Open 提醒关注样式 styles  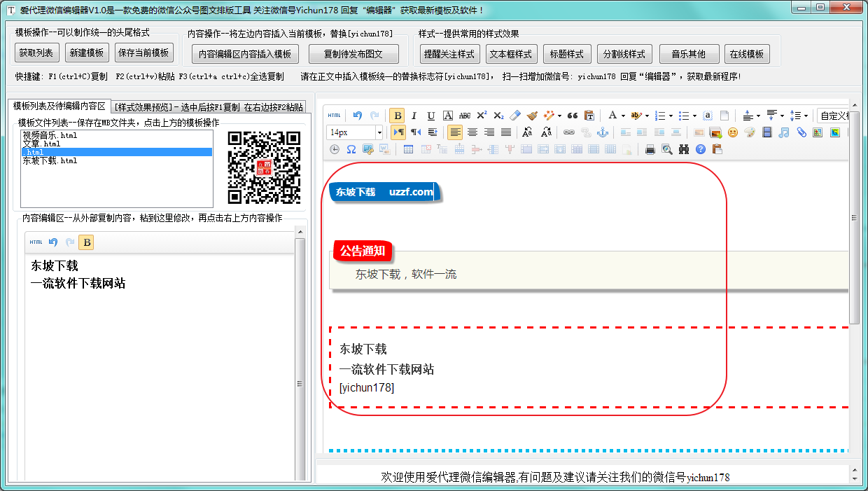[x=449, y=54]
